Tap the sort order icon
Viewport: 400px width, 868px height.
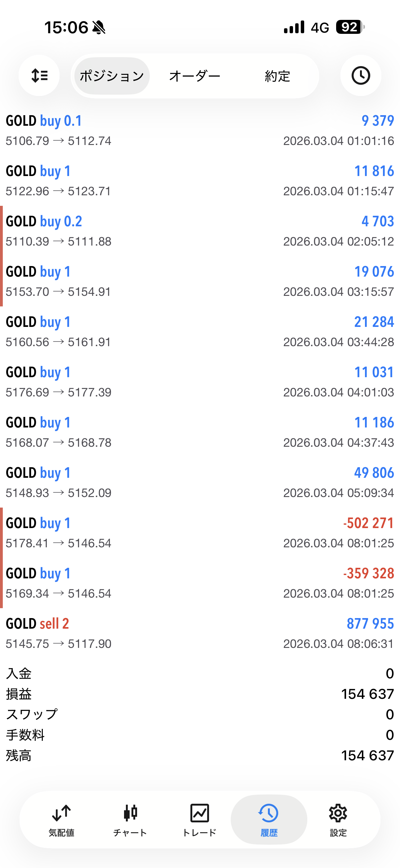(39, 75)
